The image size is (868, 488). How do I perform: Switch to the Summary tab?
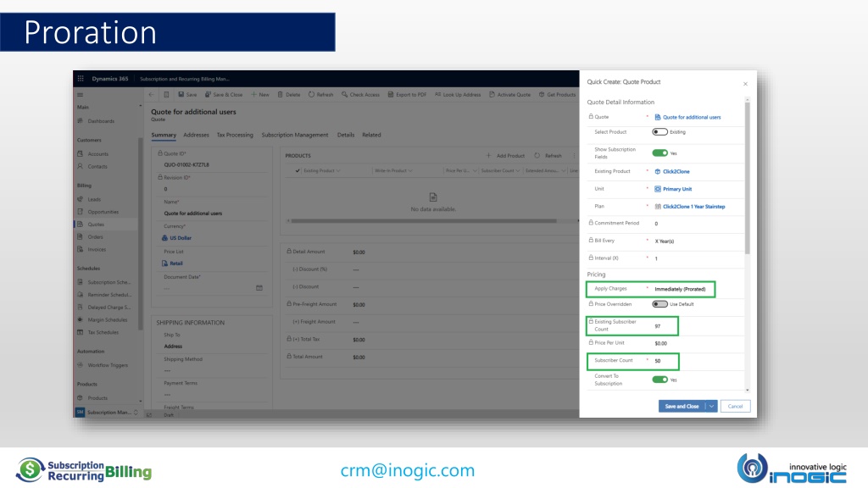tap(164, 135)
